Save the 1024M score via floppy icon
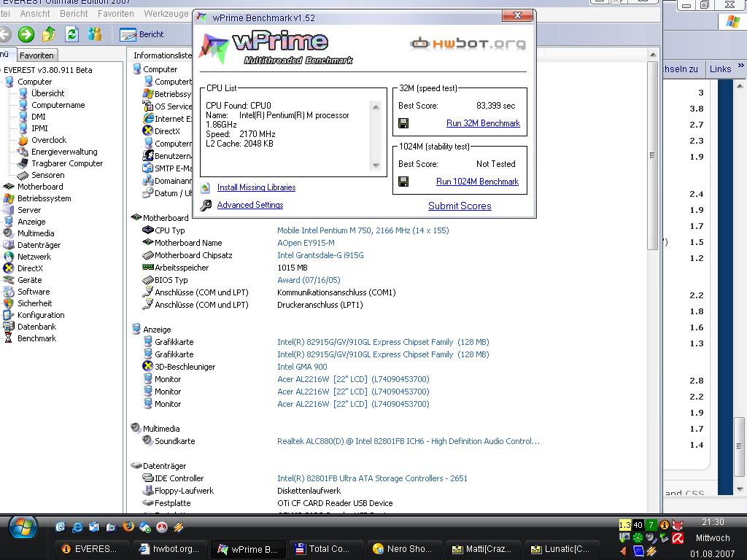Image resolution: width=747 pixels, height=560 pixels. [x=403, y=182]
